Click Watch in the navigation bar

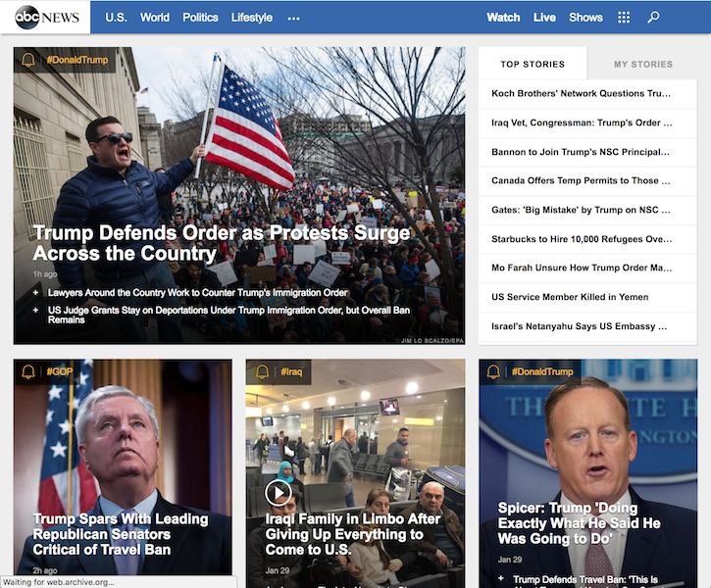pyautogui.click(x=503, y=18)
